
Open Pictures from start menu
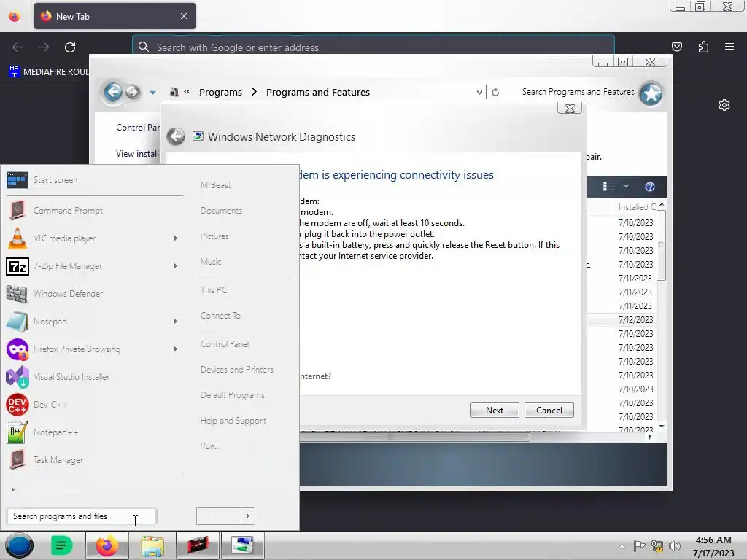[214, 236]
